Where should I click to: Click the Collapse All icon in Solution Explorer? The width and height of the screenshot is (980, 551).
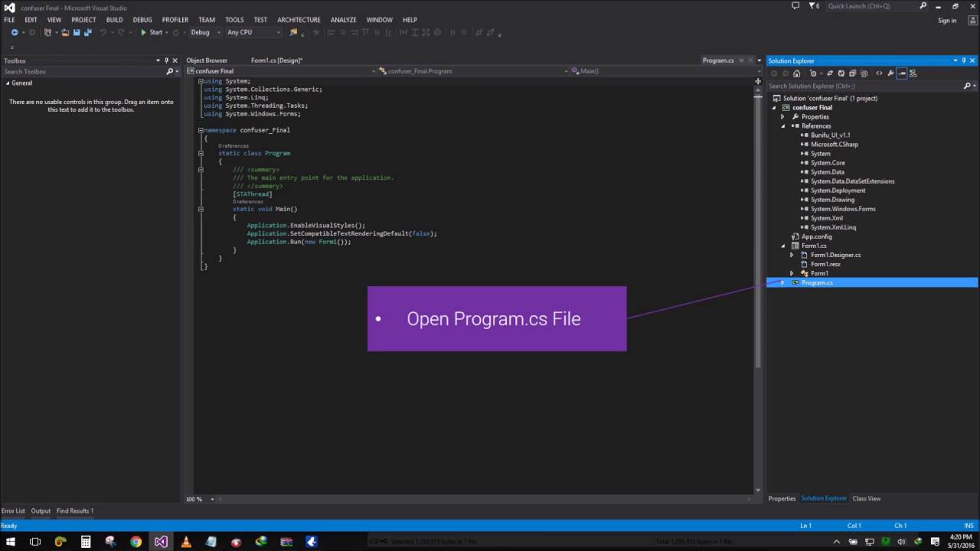(852, 73)
